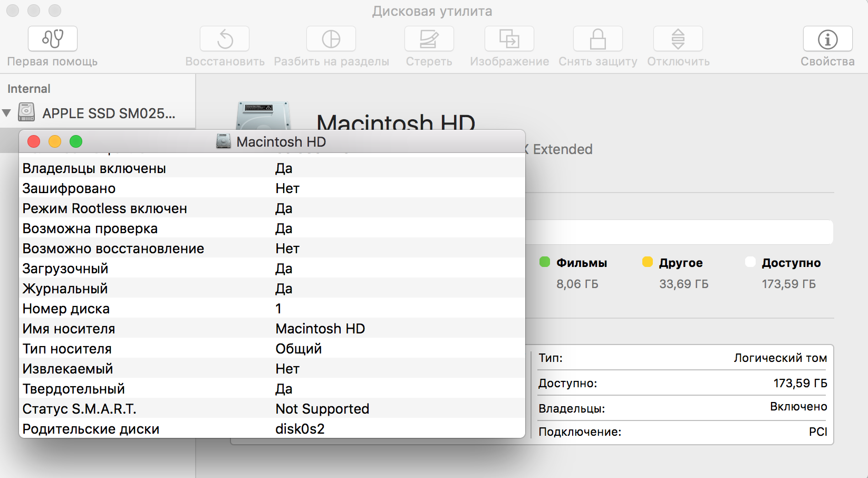
Task: Select the Владельцы включены row
Action: click(272, 168)
